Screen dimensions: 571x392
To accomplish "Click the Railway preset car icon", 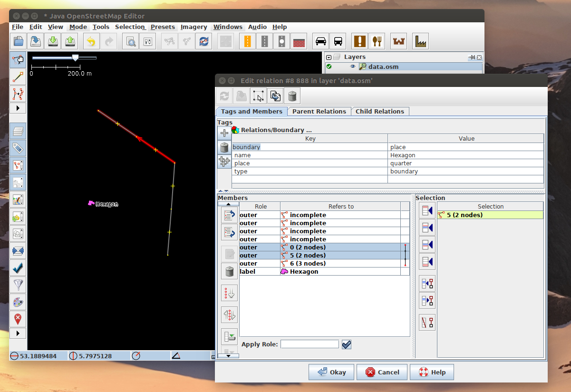I will 321,42.
